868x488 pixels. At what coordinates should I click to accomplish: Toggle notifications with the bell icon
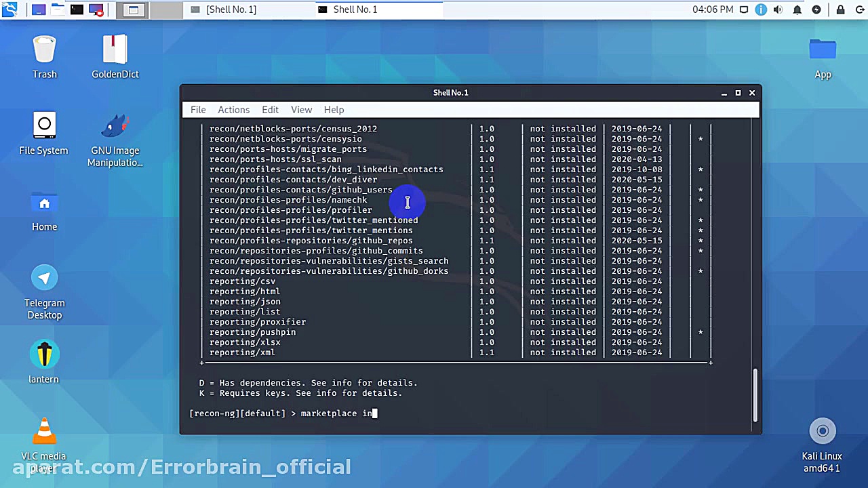tap(797, 9)
